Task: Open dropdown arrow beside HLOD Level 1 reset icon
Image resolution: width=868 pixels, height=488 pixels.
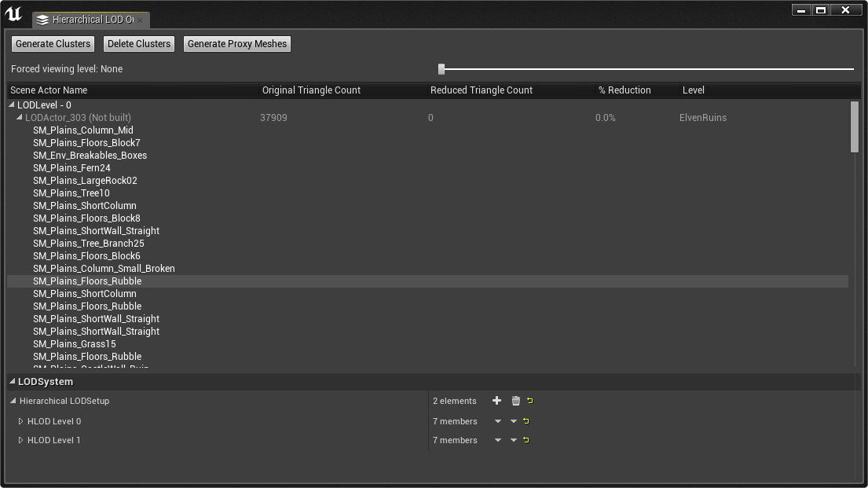Action: [x=513, y=440]
